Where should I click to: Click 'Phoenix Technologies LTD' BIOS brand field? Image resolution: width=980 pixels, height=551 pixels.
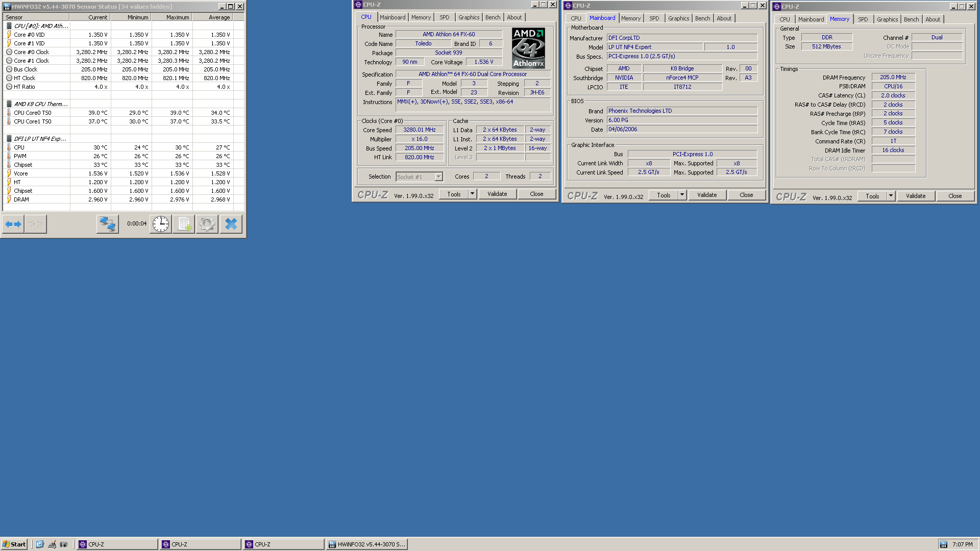click(682, 111)
